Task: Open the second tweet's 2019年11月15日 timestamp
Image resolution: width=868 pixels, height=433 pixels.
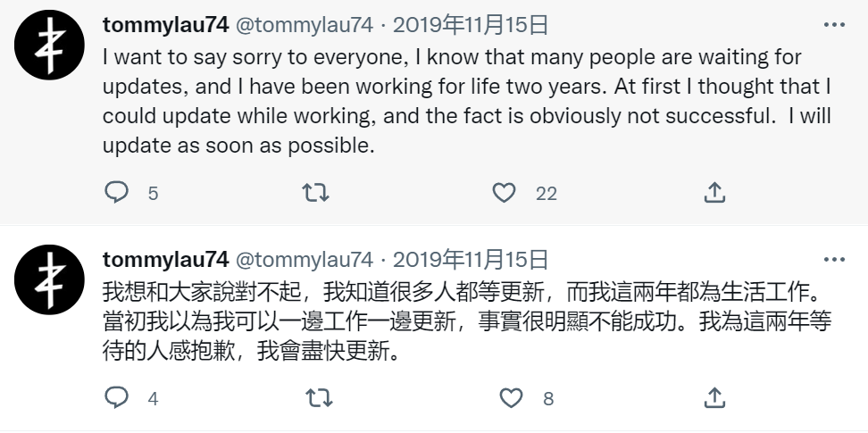Action: tap(471, 260)
